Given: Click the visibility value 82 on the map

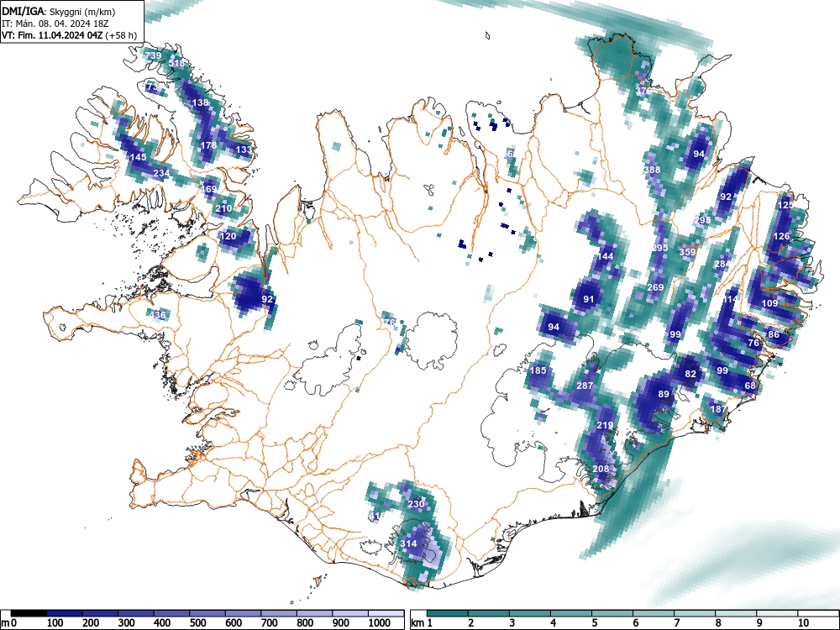Looking at the screenshot, I should (690, 374).
